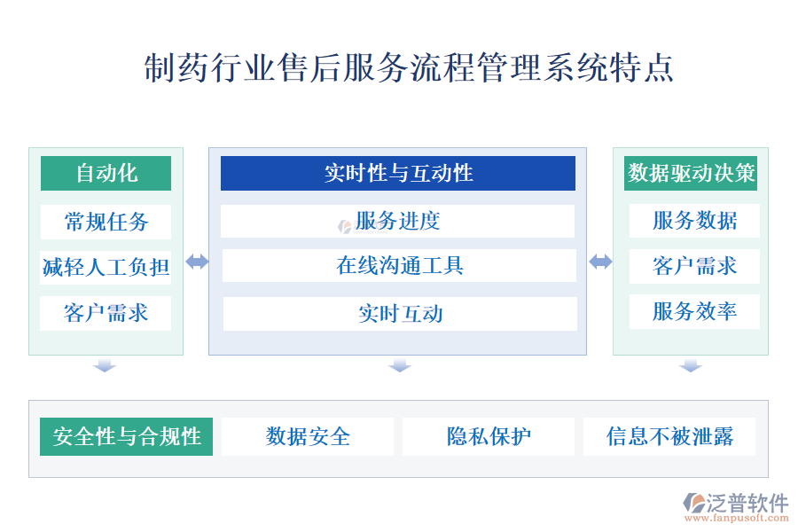Select the 隐私保护 box
Screen dimensions: 798x532
(489, 436)
